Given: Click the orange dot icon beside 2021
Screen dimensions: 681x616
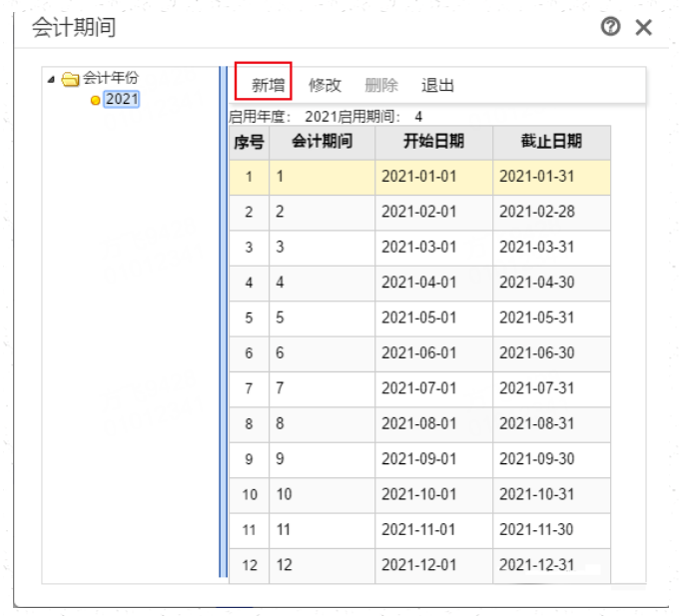Looking at the screenshot, I should click(x=95, y=100).
